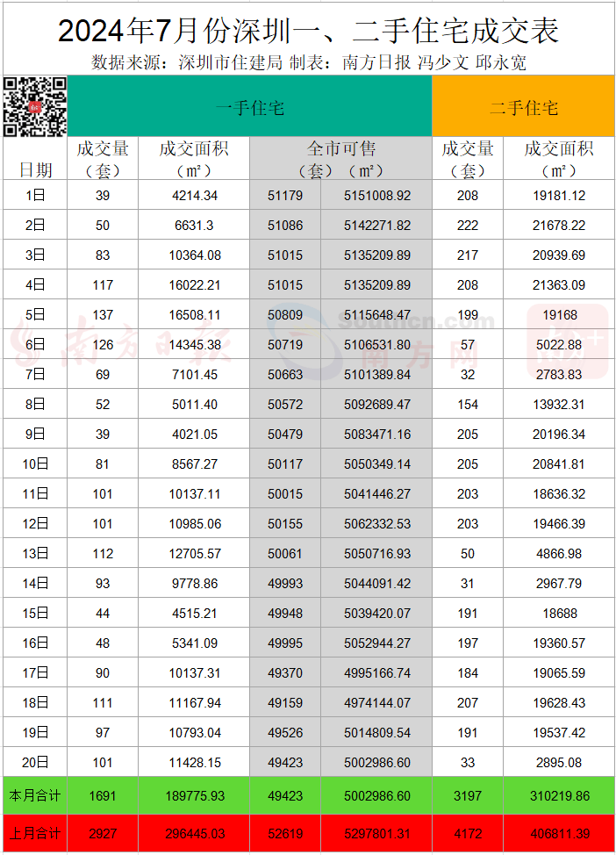
Task: Click value 9778.86 in the 14日 row
Action: 195,584
